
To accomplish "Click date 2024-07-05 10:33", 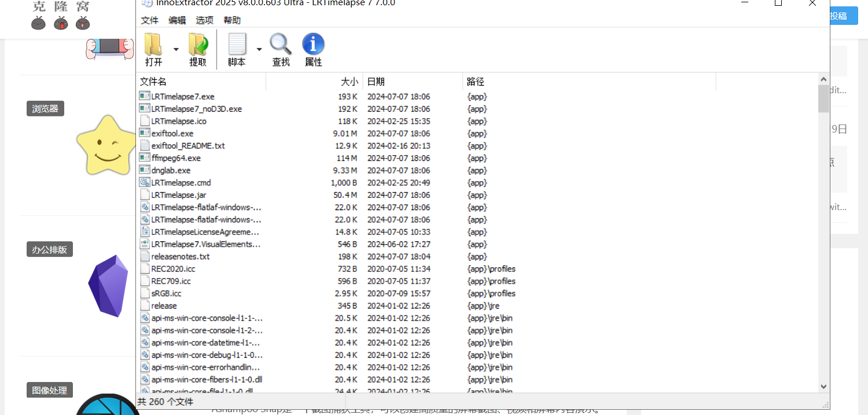I will pyautogui.click(x=399, y=232).
